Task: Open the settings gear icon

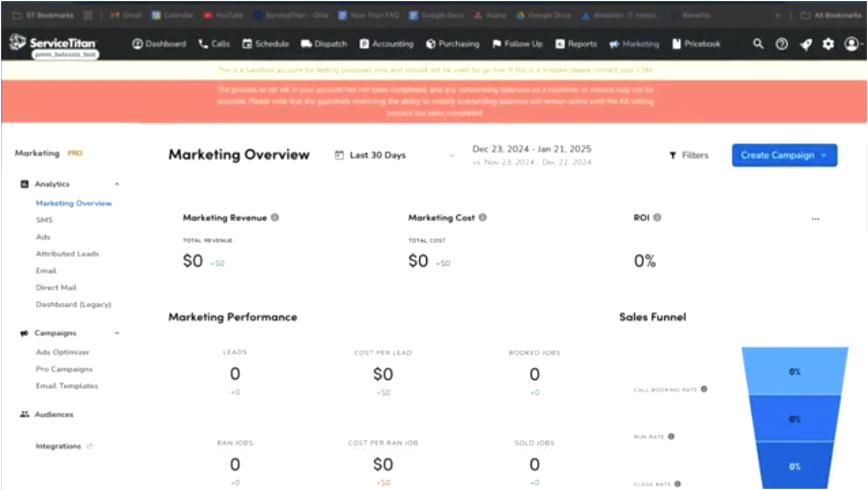Action: (x=828, y=44)
